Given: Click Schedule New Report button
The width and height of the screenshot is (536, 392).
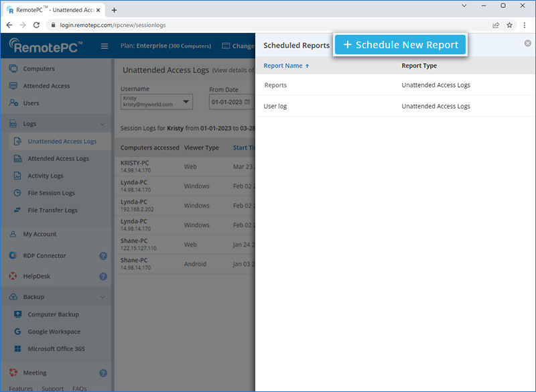Looking at the screenshot, I should point(401,45).
